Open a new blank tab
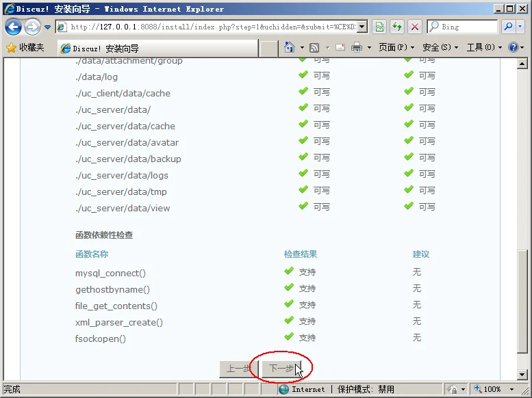Image resolution: width=532 pixels, height=398 pixels. coord(268,49)
